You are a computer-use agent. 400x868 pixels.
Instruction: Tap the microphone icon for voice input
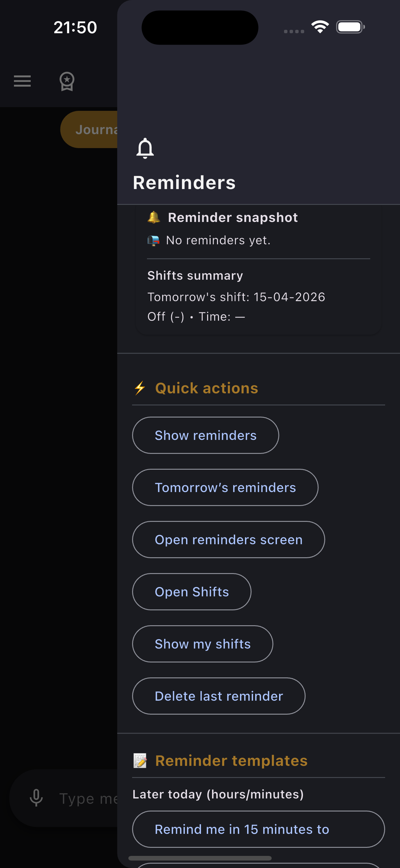tap(37, 797)
